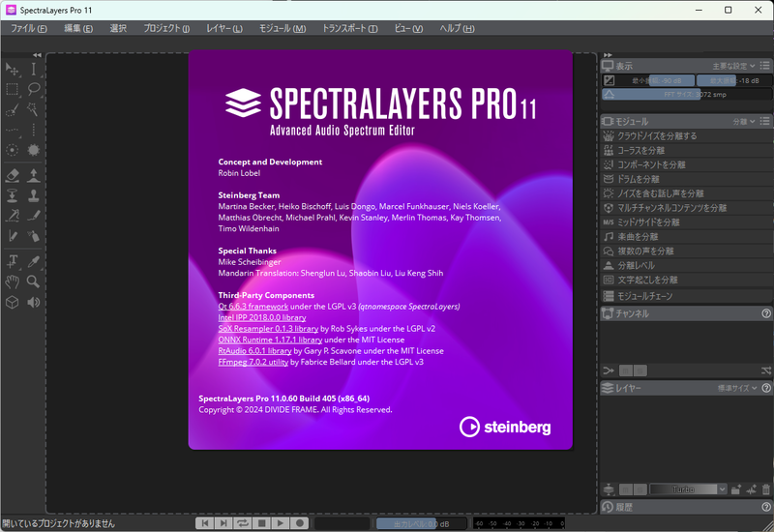Open the モジュールチェーン entry
This screenshot has height=532, width=774.
pyautogui.click(x=687, y=296)
